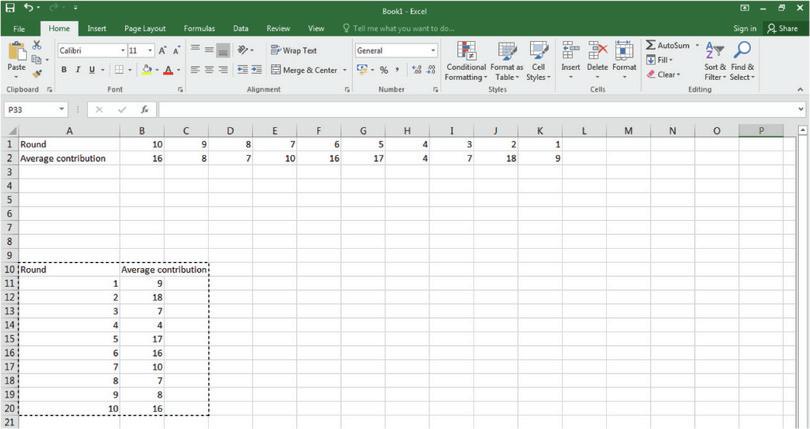Toggle Bottom Align for cells
The image size is (810, 429).
223,50
